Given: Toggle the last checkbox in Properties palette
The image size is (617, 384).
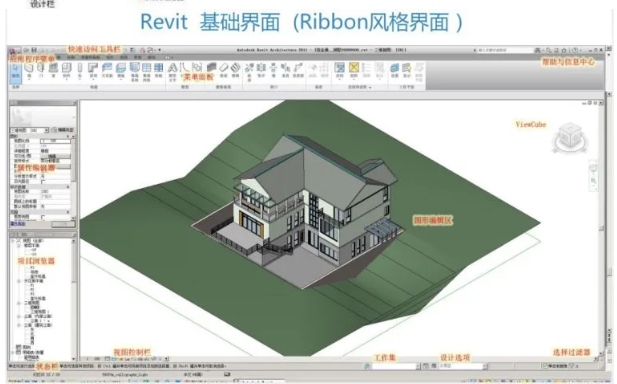Looking at the screenshot, I should (x=43, y=217).
